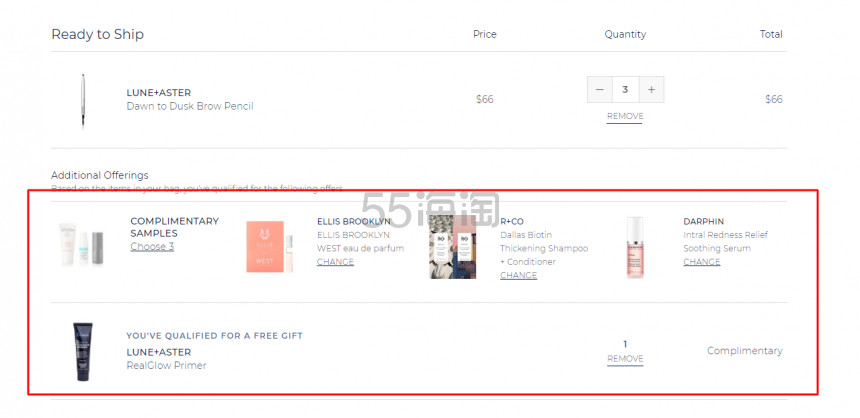Decrease brow pencil quantity with minus button
The image size is (860, 418).
click(599, 89)
